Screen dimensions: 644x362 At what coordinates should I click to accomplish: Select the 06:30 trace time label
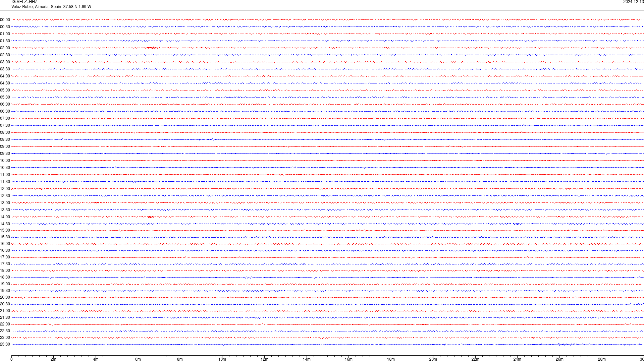tap(5, 111)
